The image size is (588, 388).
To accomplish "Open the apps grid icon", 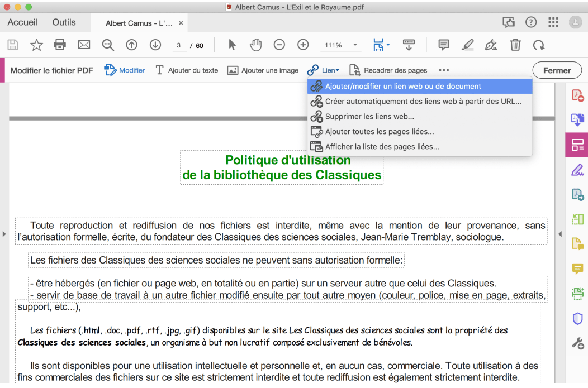I will 553,22.
